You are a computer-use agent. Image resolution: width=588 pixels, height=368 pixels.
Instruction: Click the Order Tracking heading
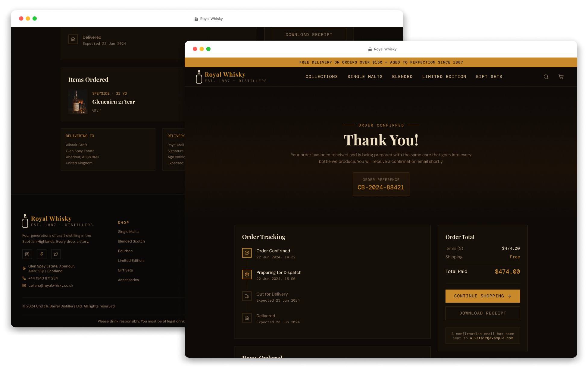pos(264,237)
